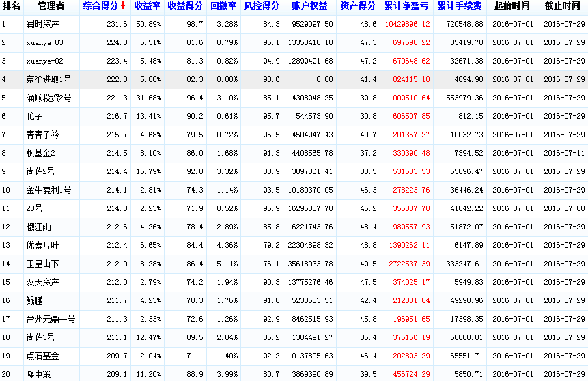Select manager 汉天资产
The width and height of the screenshot is (588, 381).
pyautogui.click(x=42, y=282)
